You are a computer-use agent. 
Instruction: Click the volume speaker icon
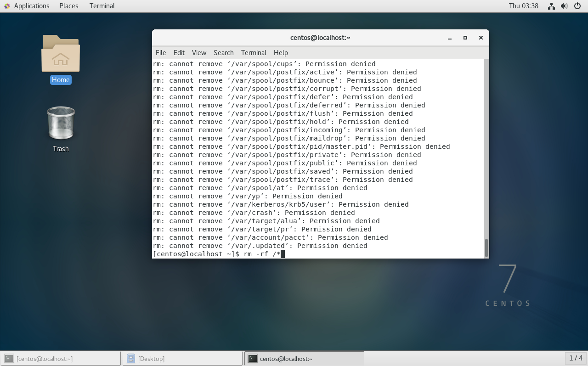click(x=564, y=6)
